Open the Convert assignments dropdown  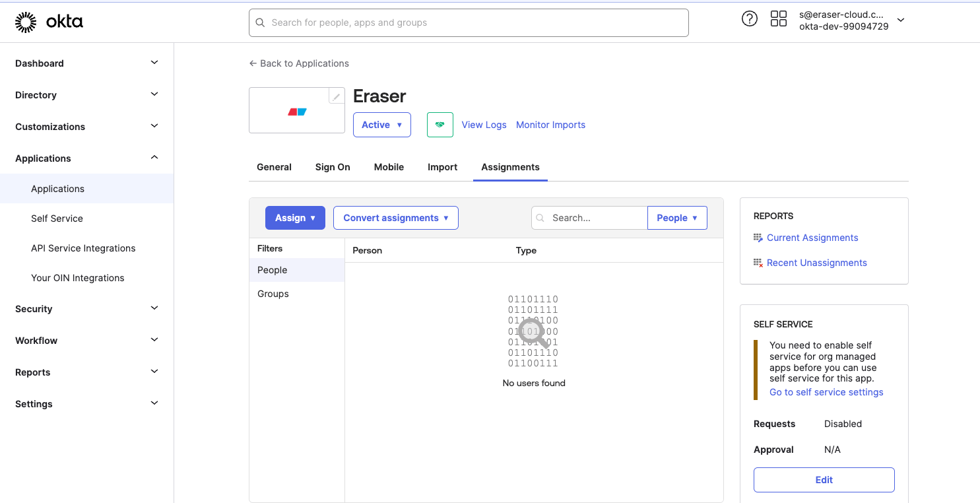coord(396,218)
